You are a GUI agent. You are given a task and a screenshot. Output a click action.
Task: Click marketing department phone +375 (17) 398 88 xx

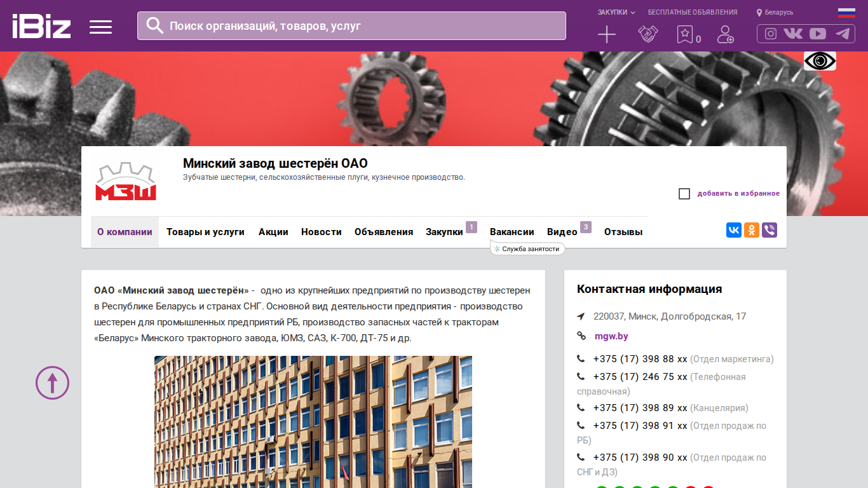(641, 359)
